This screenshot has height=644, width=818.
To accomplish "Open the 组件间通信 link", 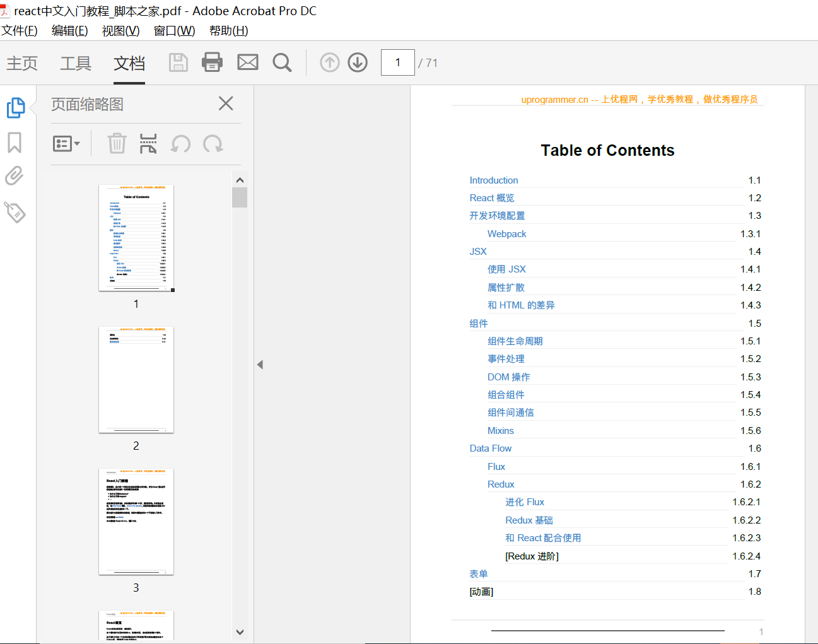I will [x=511, y=413].
